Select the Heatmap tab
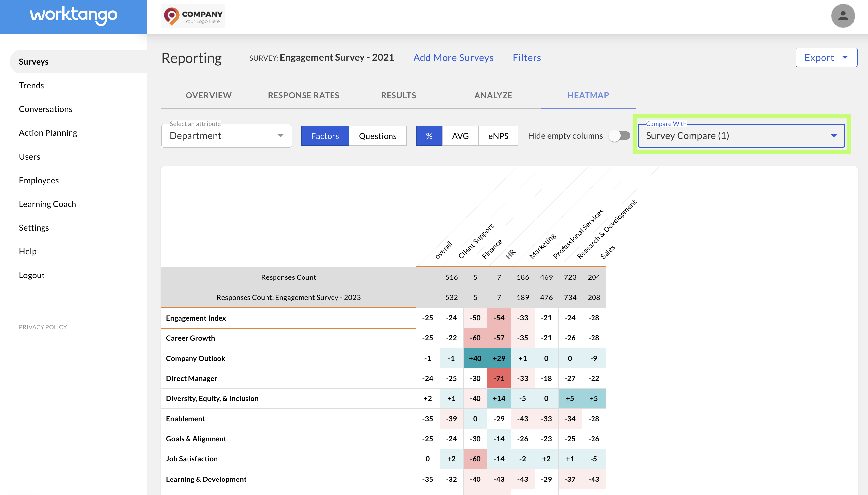Image resolution: width=868 pixels, height=495 pixels. pyautogui.click(x=588, y=95)
